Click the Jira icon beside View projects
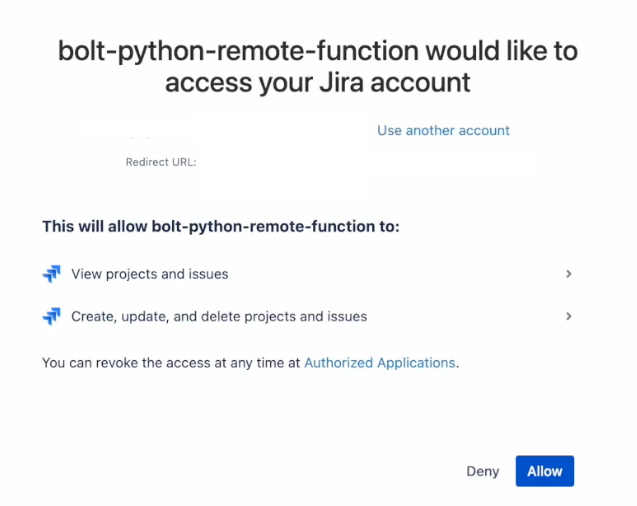 point(51,274)
